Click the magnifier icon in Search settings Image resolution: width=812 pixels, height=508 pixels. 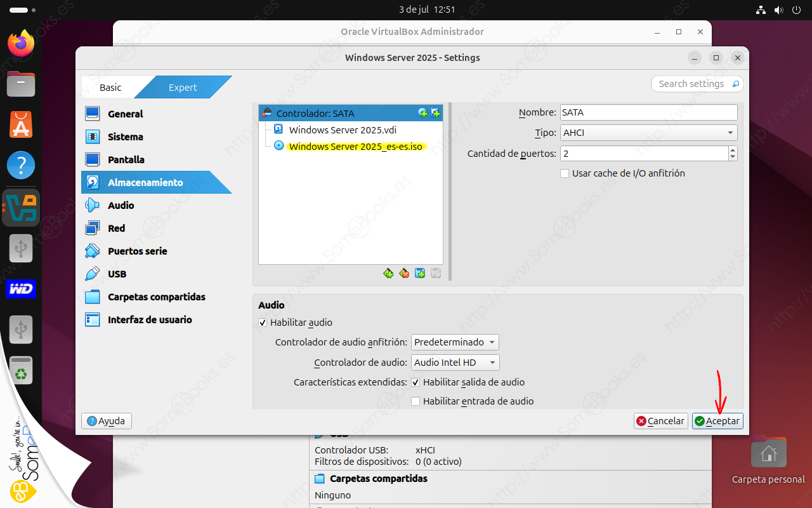735,84
